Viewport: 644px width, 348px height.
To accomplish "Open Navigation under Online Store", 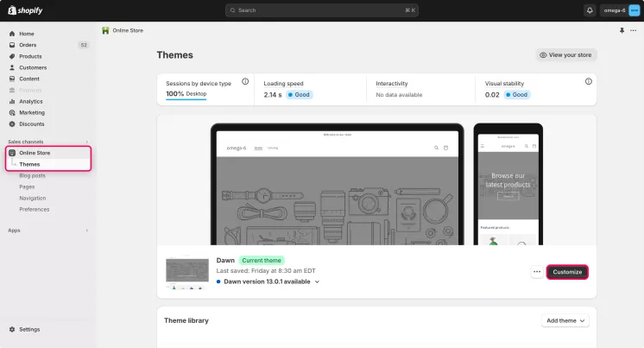I will tap(33, 198).
